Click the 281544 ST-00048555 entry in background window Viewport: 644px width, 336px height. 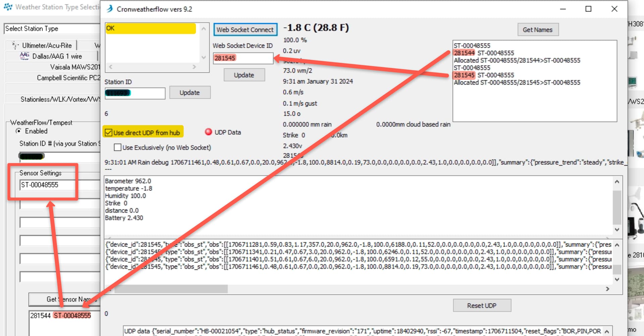click(61, 316)
